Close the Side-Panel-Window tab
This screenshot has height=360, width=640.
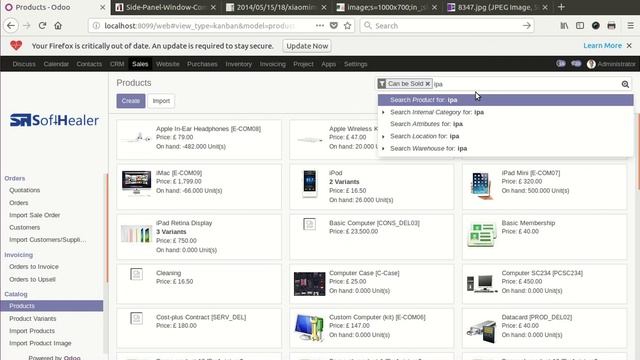pos(213,7)
